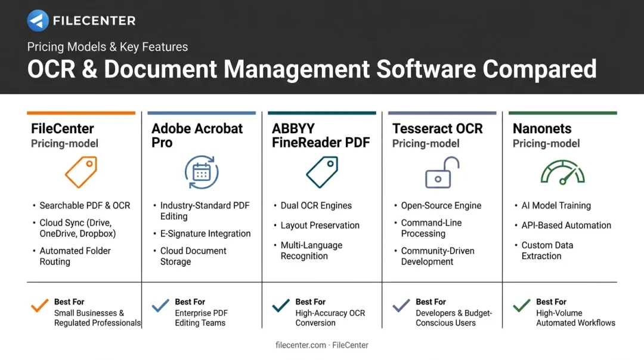Click the 'Pricing Models & Key Features' subtitle
Screen dimensions: 644x360
[x=107, y=47]
